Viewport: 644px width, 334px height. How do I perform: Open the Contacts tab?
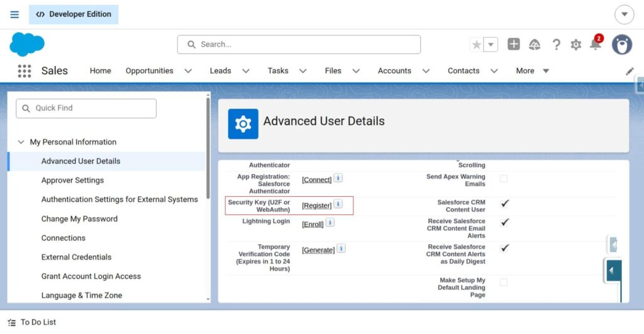tap(464, 70)
